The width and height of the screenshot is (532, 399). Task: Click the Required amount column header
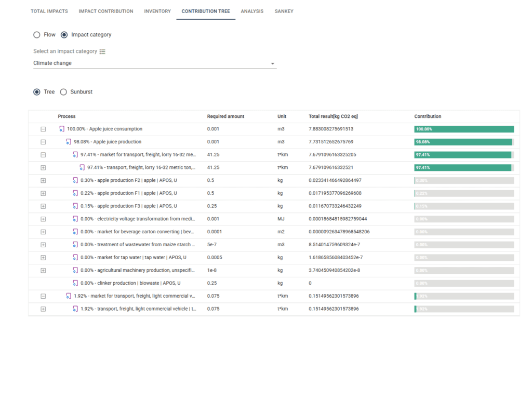(x=225, y=116)
